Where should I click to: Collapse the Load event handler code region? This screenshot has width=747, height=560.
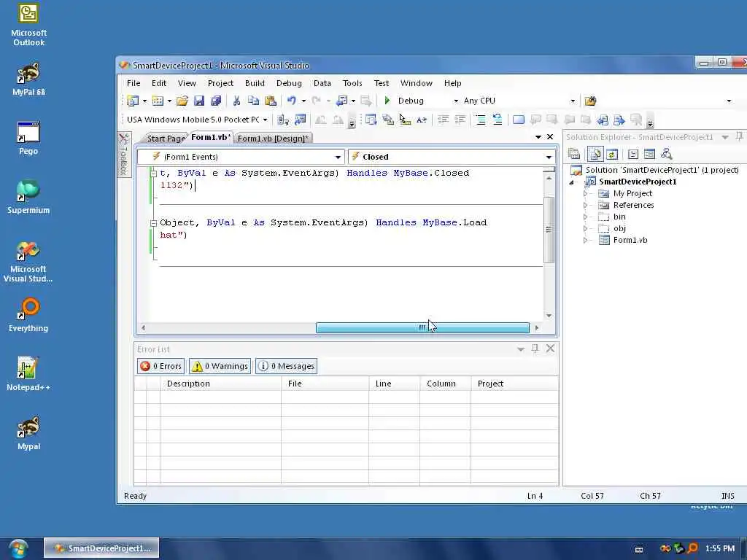pos(153,223)
